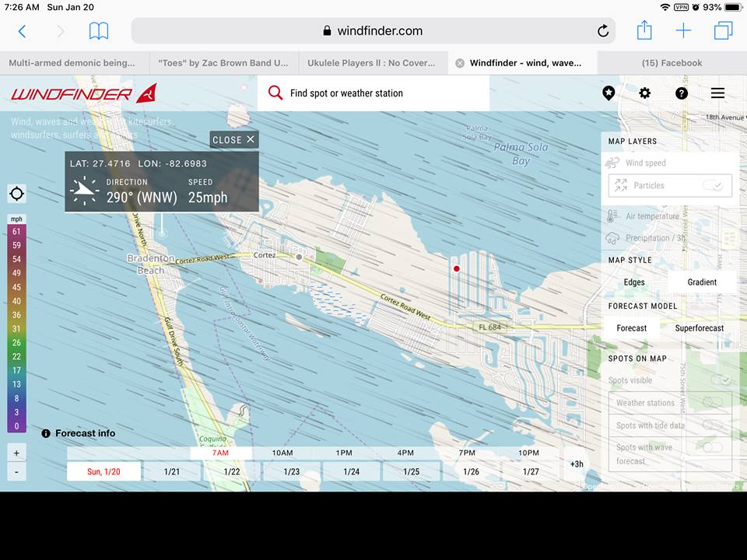This screenshot has height=560, width=747.
Task: Toggle the Weather stations switch
Action: (x=712, y=402)
